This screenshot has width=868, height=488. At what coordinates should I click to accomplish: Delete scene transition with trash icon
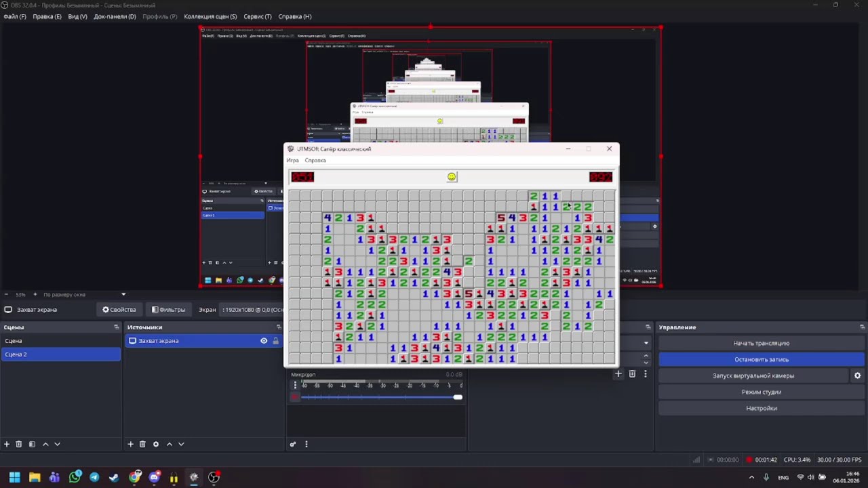[x=632, y=373]
